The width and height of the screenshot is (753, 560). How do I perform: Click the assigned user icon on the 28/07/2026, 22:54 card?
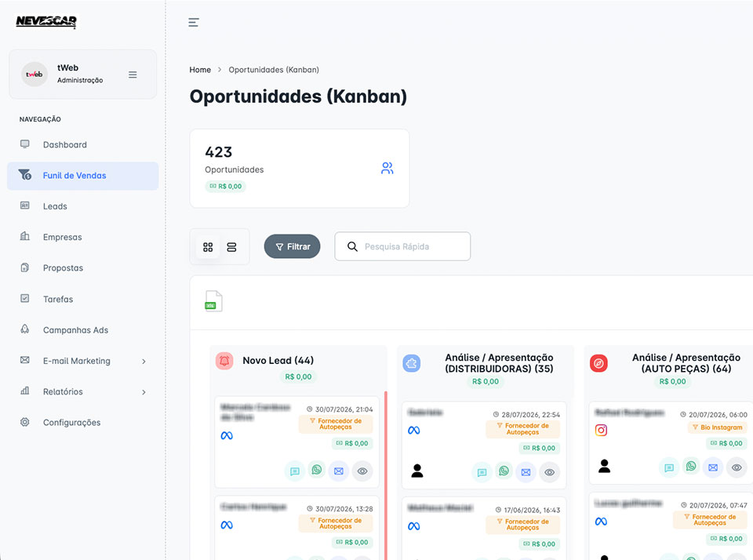pos(417,471)
